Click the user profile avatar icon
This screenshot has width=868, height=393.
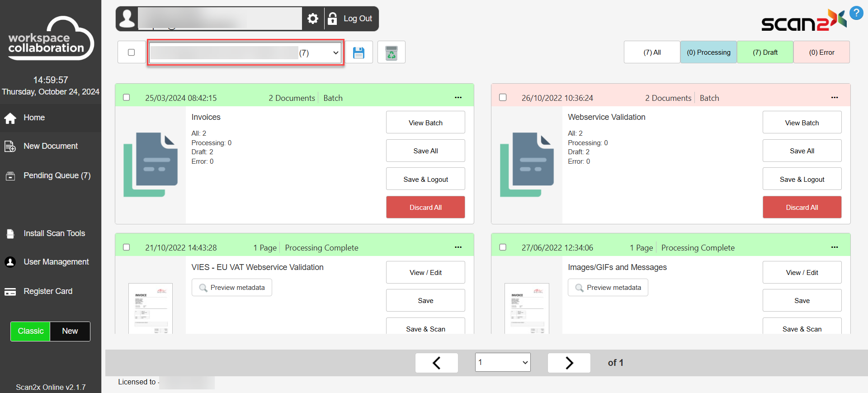point(127,19)
